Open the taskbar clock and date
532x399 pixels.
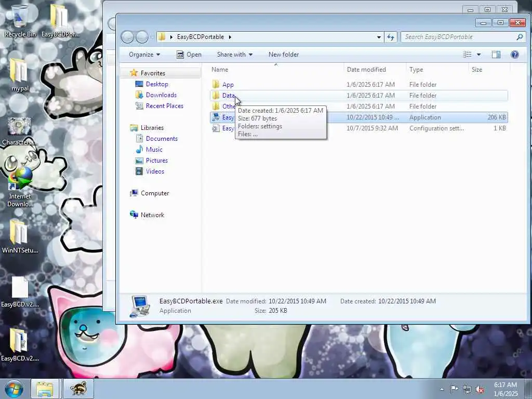pyautogui.click(x=506, y=389)
